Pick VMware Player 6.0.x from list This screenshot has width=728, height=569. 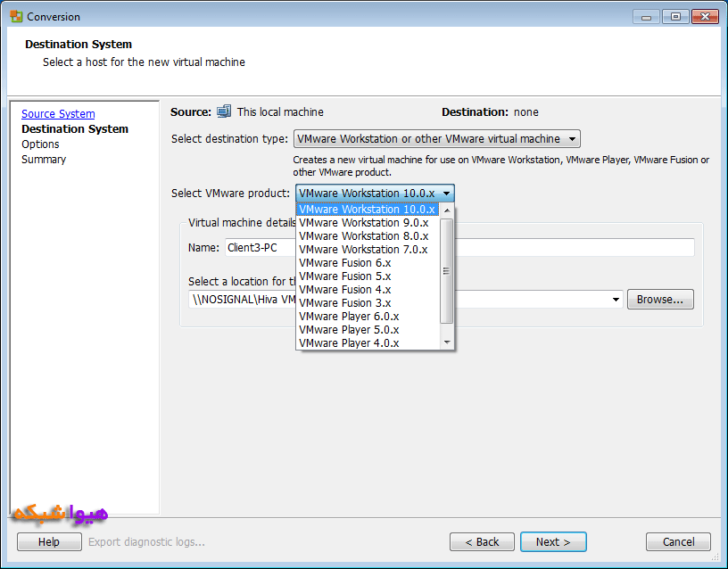[349, 317]
